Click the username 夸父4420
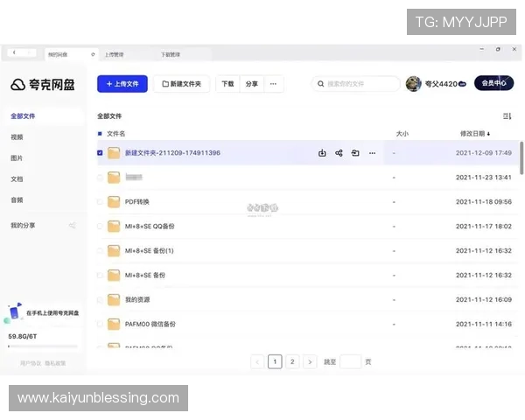The image size is (525, 420). pos(441,84)
